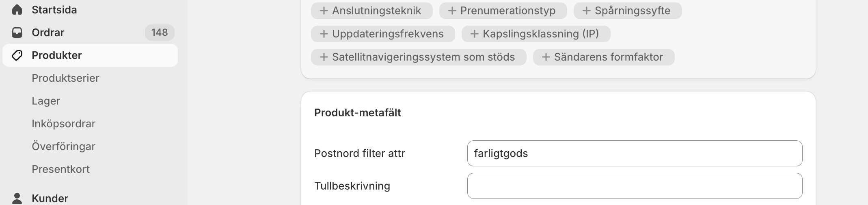
Task: Click the Postnord filter attr field
Action: point(635,153)
